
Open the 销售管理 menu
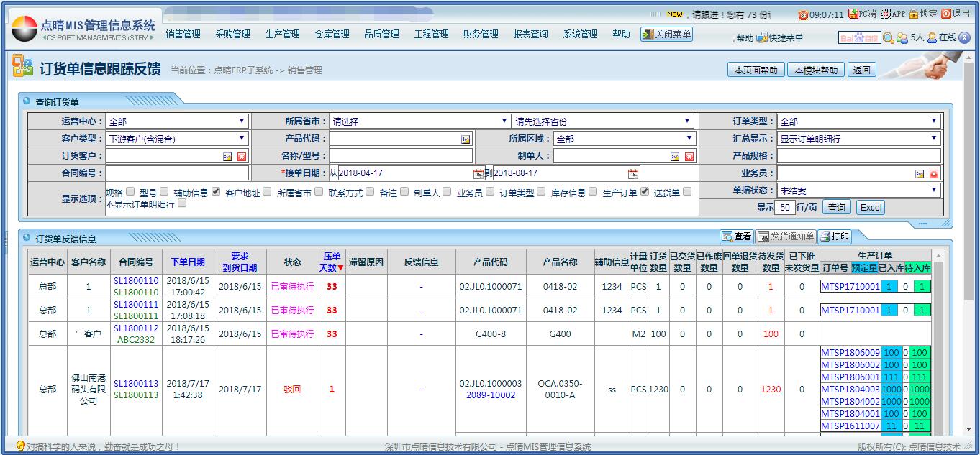point(183,34)
